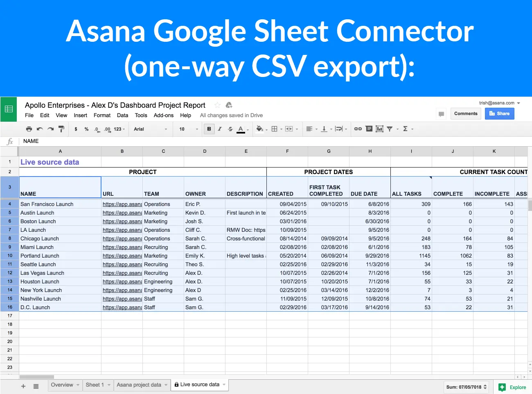
Task: Click the move to folder Drive icon
Action: [x=229, y=105]
